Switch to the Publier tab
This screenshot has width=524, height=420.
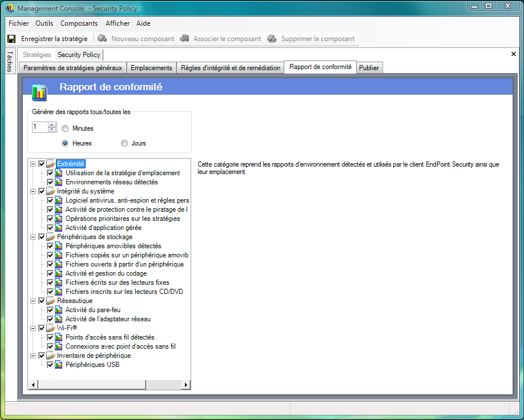[369, 68]
